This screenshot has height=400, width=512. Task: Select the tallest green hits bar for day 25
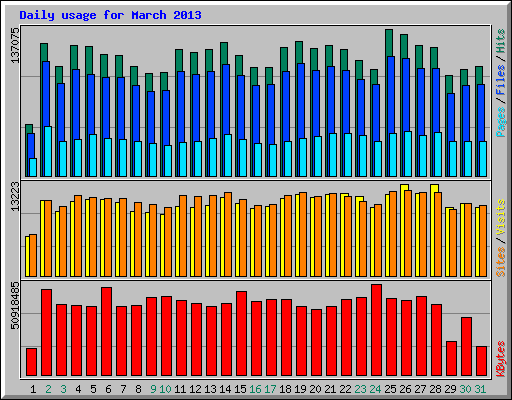[389, 43]
